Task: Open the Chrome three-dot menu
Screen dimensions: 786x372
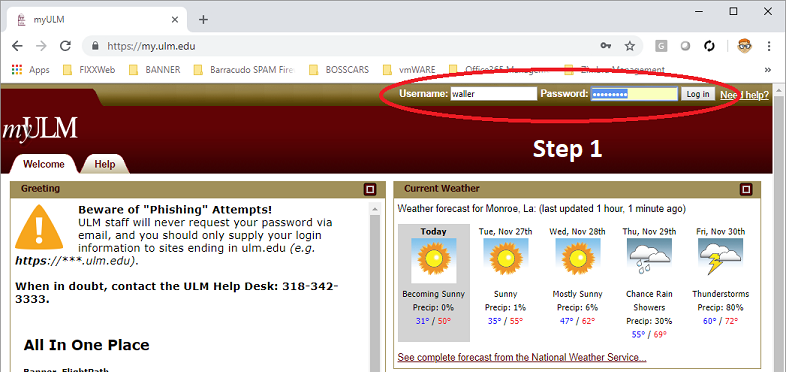Action: pos(769,46)
